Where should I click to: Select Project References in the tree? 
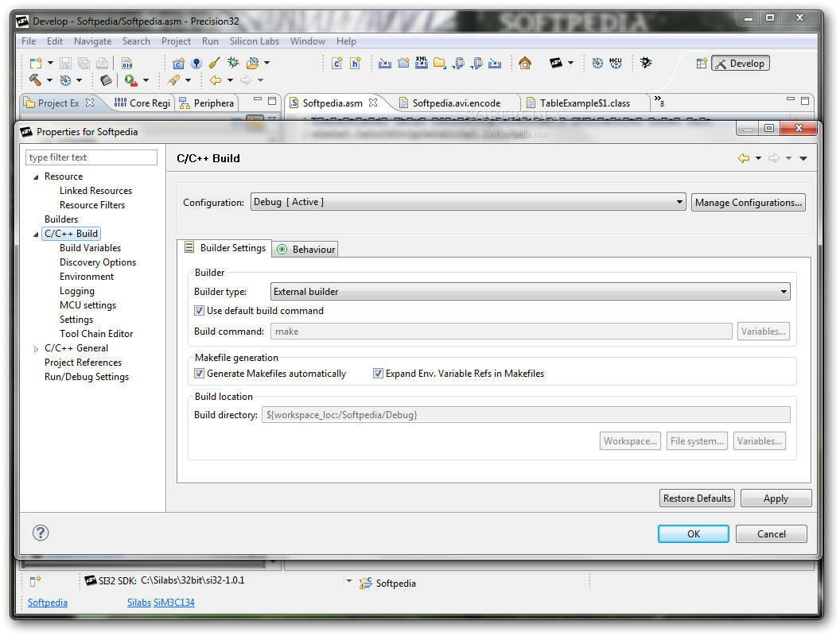point(83,363)
